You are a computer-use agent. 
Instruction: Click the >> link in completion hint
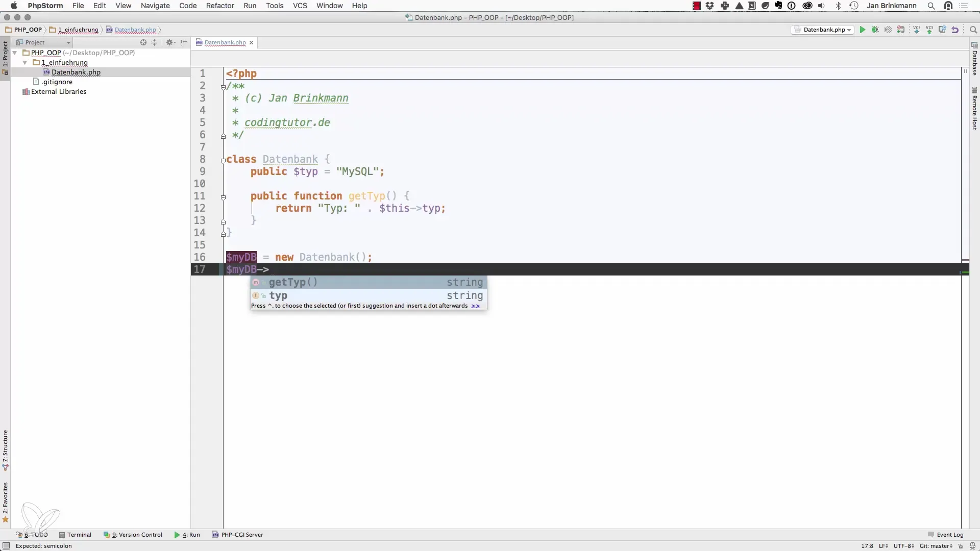(x=475, y=306)
